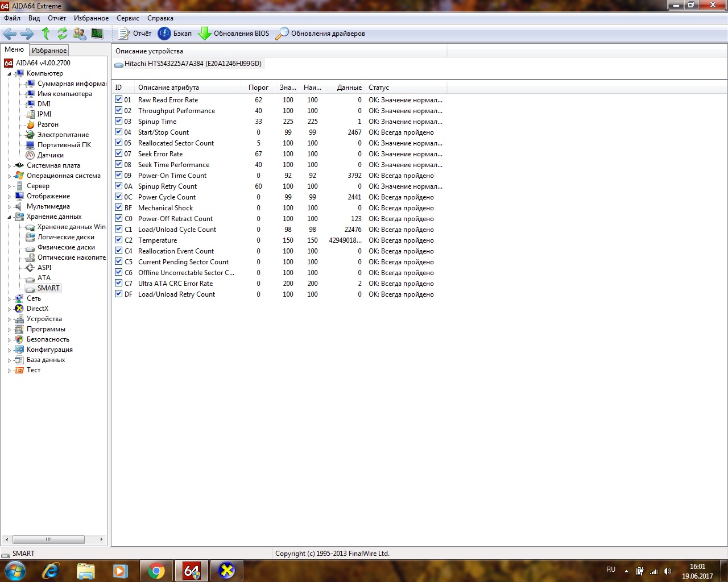Select the Hitachi HTS543225A7A384 drive entry
This screenshot has height=582, width=728.
[x=188, y=64]
